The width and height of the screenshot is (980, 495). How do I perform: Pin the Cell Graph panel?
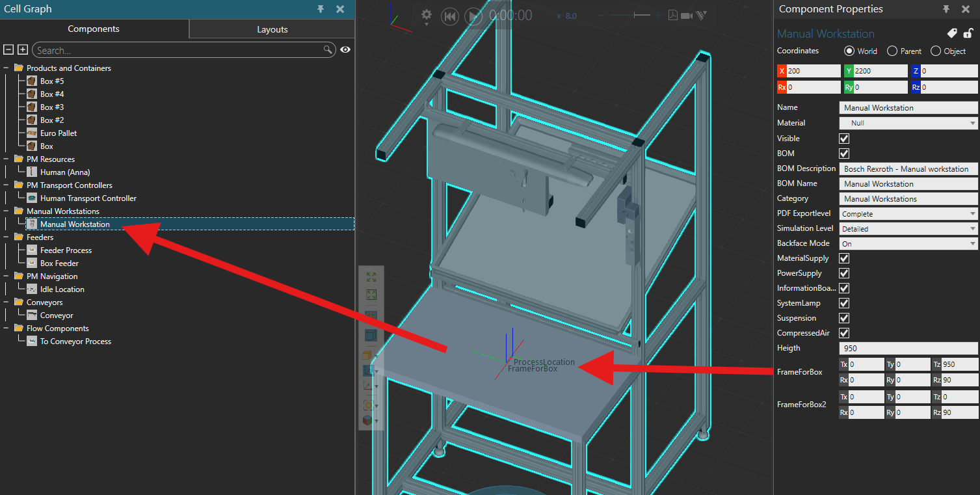321,9
